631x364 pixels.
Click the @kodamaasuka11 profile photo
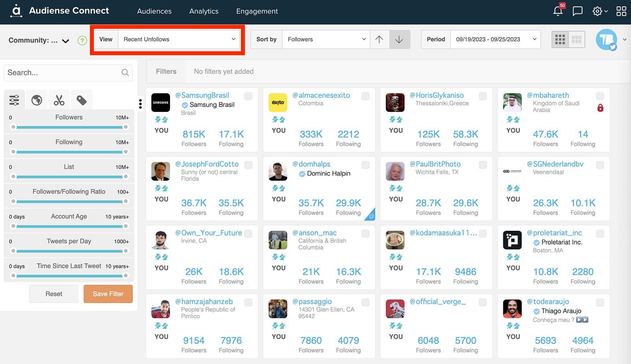(x=395, y=240)
